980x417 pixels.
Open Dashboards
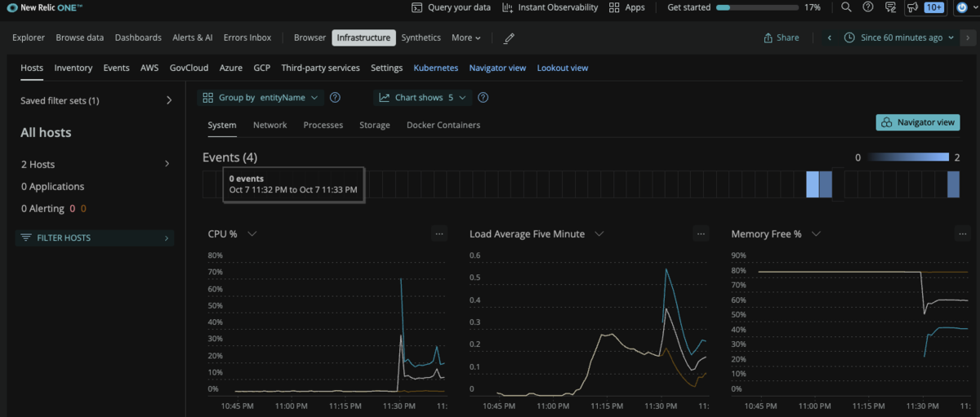tap(138, 38)
